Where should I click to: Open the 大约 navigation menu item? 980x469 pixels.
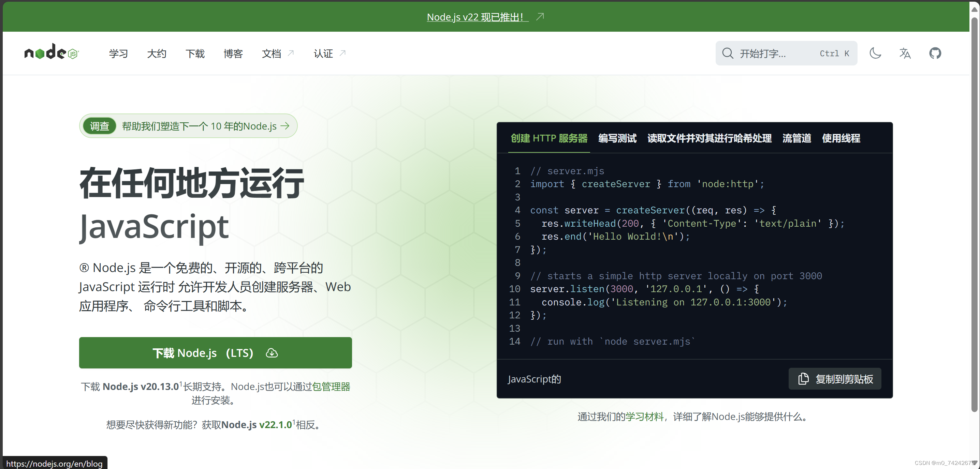[x=157, y=54]
